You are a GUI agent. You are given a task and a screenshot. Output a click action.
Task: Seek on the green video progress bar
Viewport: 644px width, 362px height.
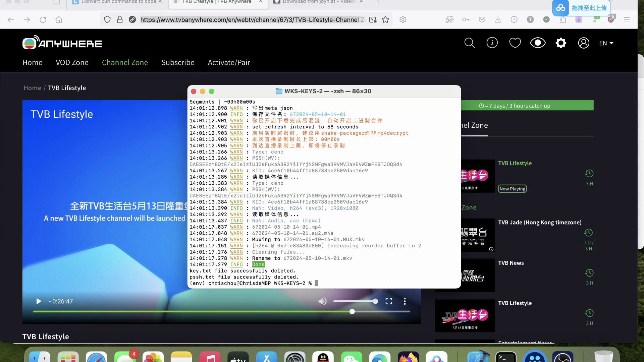point(221,312)
